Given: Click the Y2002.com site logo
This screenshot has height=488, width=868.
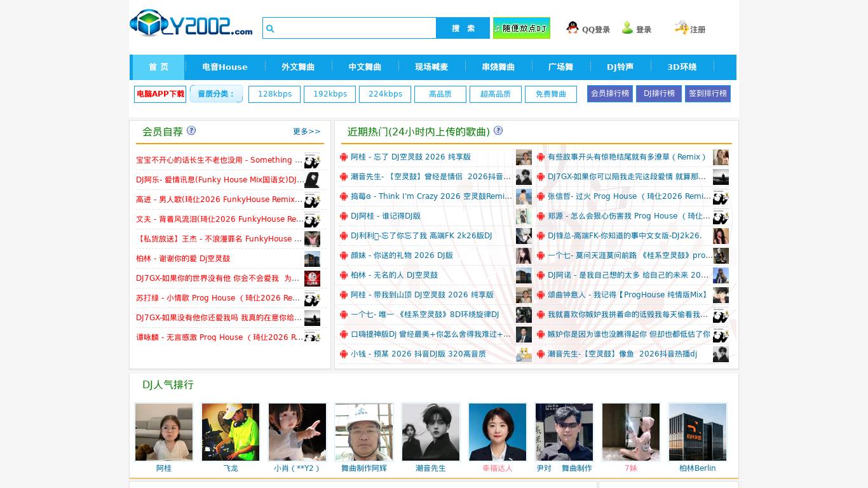Looking at the screenshot, I should pos(191,24).
